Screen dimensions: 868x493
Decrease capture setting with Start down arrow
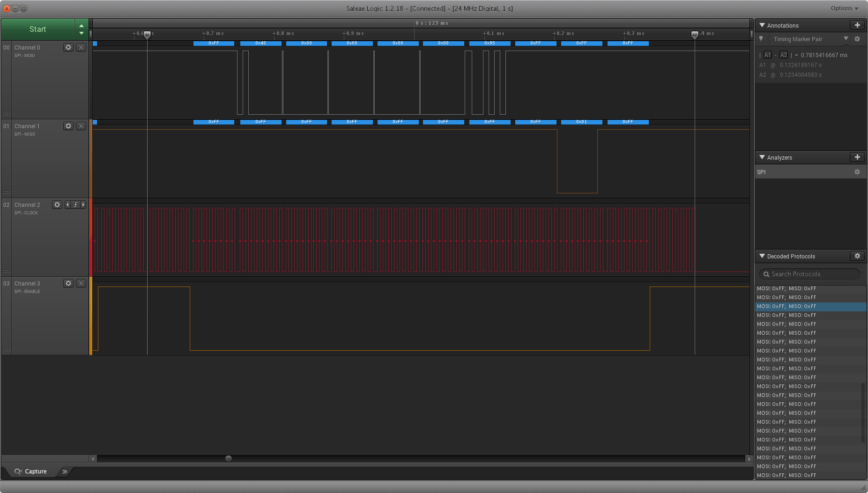(x=82, y=33)
